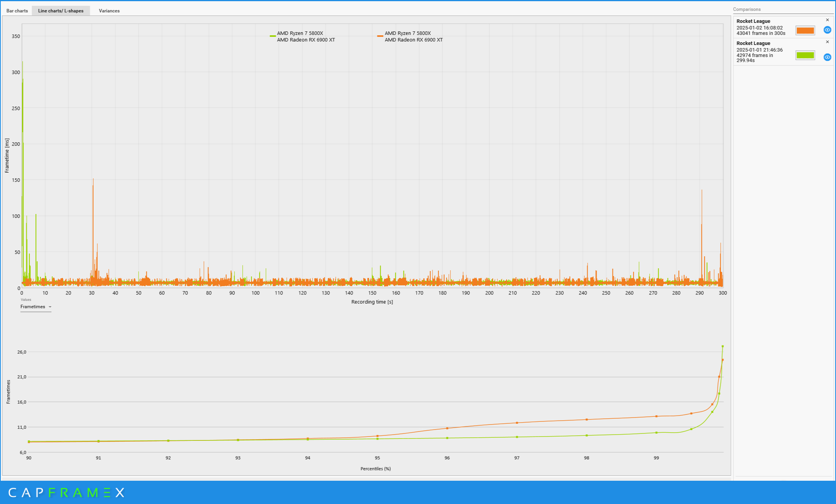Hide the orange Rocket League record via eye icon
This screenshot has width=836, height=504.
(827, 30)
